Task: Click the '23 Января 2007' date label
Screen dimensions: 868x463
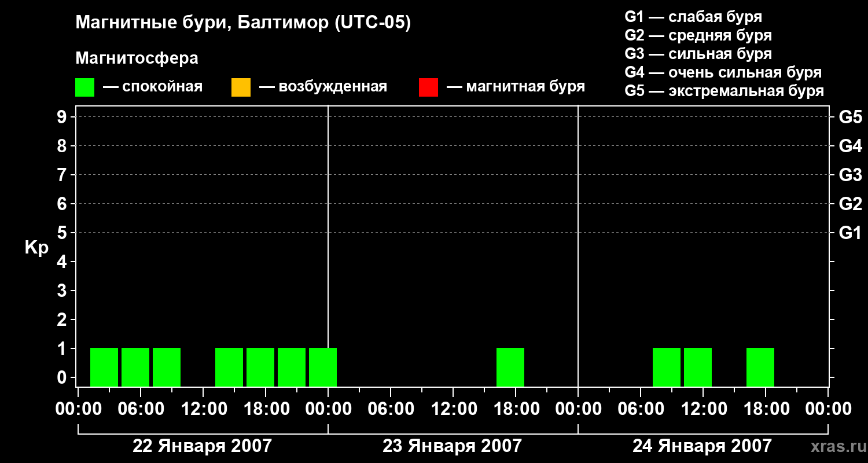Action: point(452,446)
